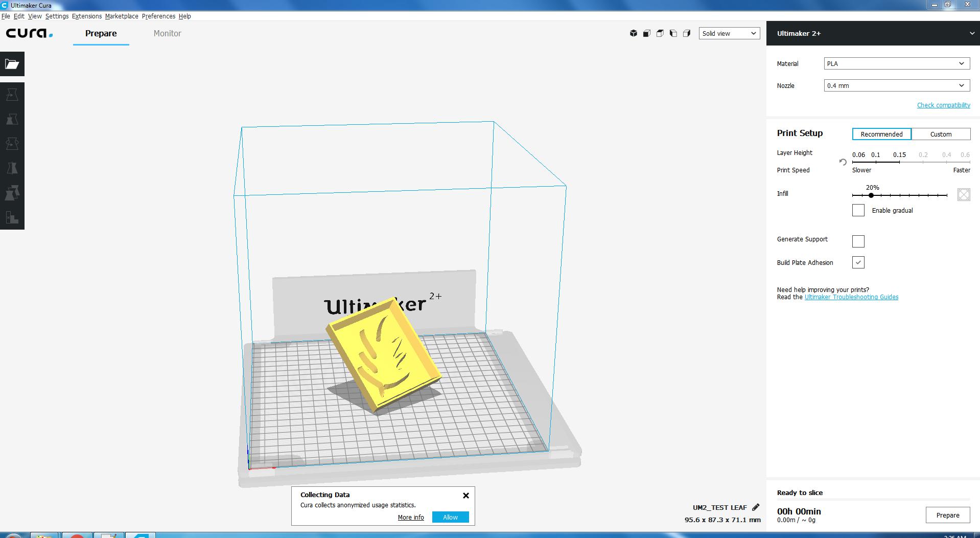The width and height of the screenshot is (980, 538).
Task: Switch camera to top view
Action: 660,33
